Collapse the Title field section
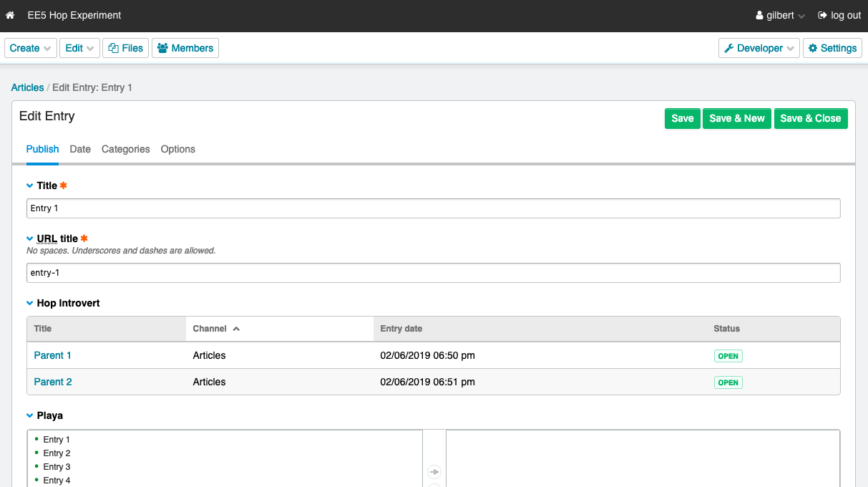Image resolution: width=868 pixels, height=487 pixels. 30,185
